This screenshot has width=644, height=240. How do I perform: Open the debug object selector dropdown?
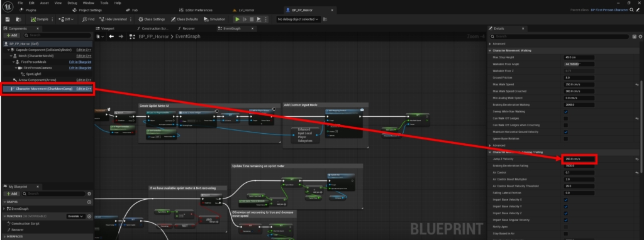[x=298, y=19]
